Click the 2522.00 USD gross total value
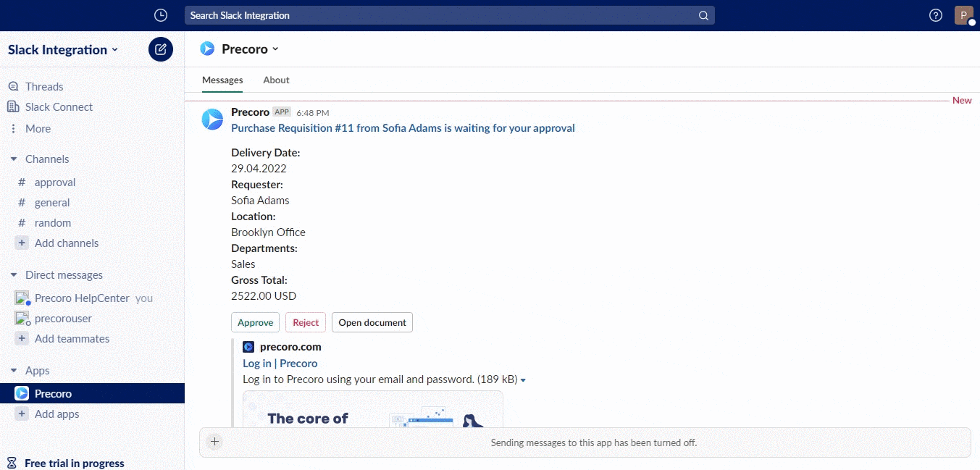980x470 pixels. pos(264,296)
